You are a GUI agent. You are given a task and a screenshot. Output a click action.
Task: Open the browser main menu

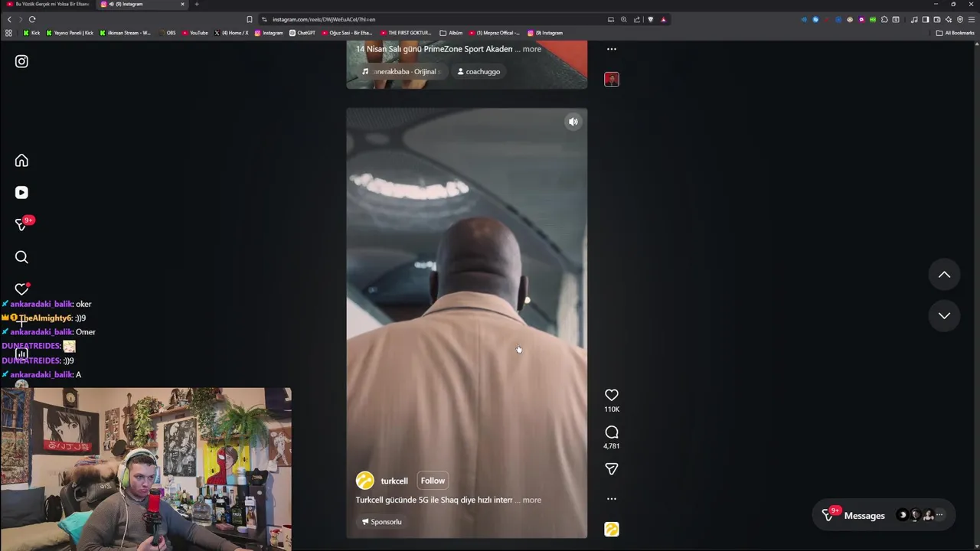972,19
